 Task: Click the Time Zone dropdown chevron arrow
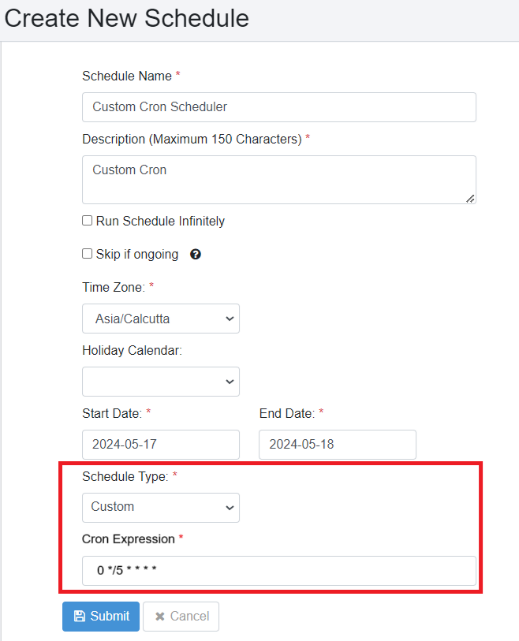[x=230, y=318]
